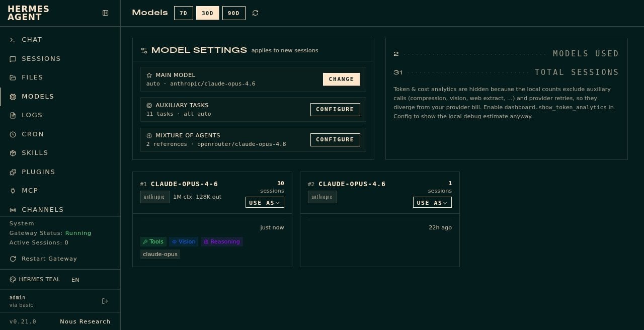The width and height of the screenshot is (644, 330).
Task: Click the refresh icon beside 90D
Action: (255, 13)
